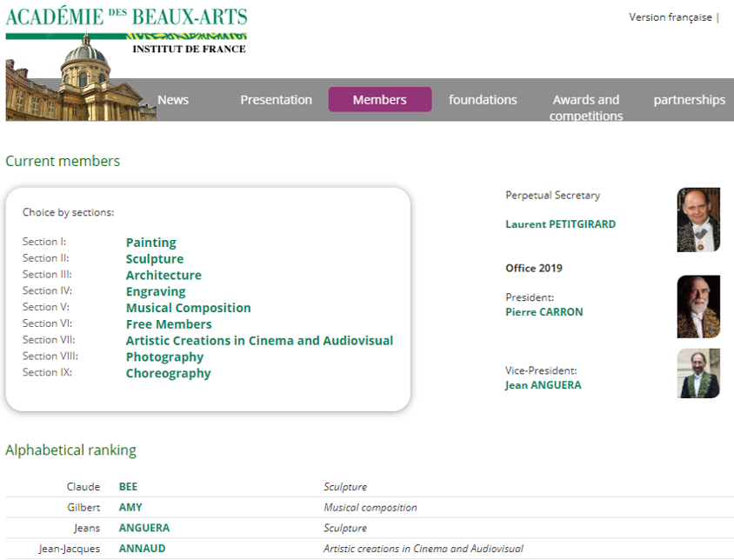The image size is (734, 560).
Task: Open the partnerships menu item
Action: (689, 100)
